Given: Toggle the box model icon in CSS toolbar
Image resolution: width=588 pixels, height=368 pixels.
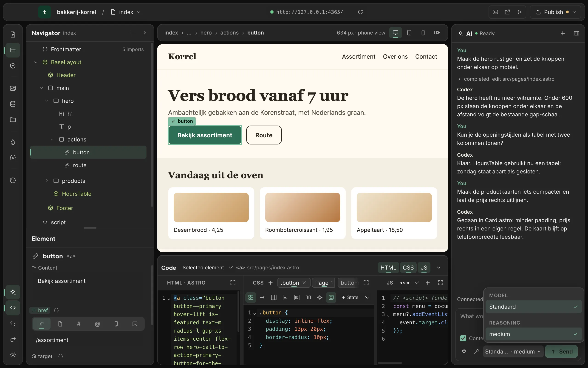Looking at the screenshot, I should [x=331, y=297].
